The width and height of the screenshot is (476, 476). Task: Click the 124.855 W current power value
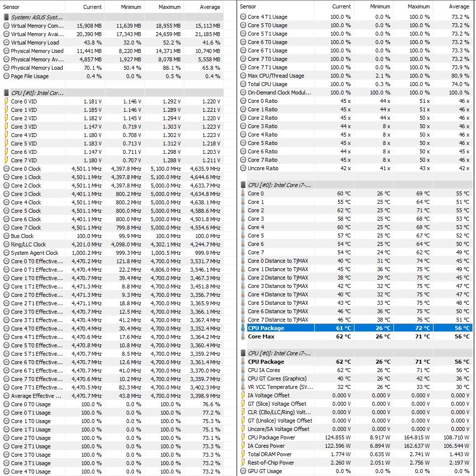[338, 437]
